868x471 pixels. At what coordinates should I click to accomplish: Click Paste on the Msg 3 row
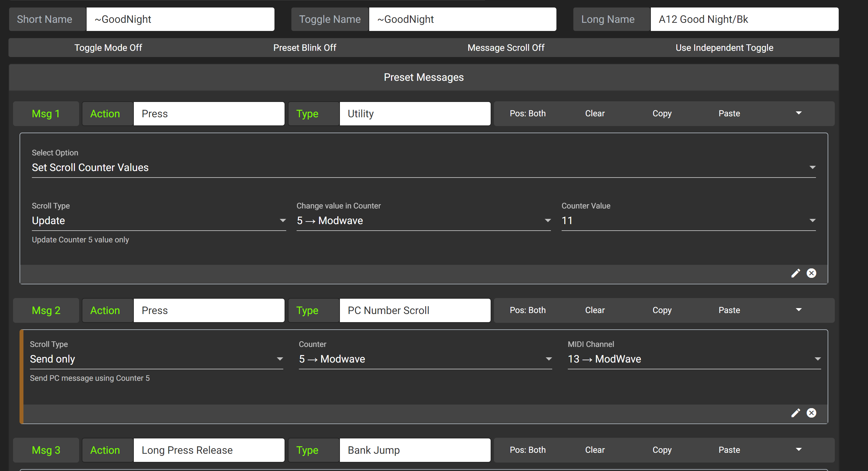[x=729, y=450]
